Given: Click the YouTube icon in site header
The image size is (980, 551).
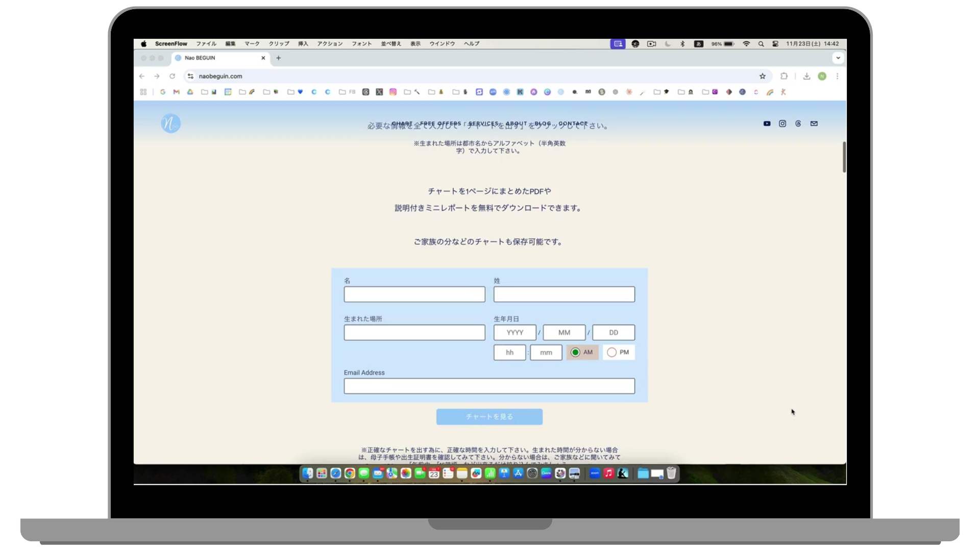Looking at the screenshot, I should pos(767,123).
